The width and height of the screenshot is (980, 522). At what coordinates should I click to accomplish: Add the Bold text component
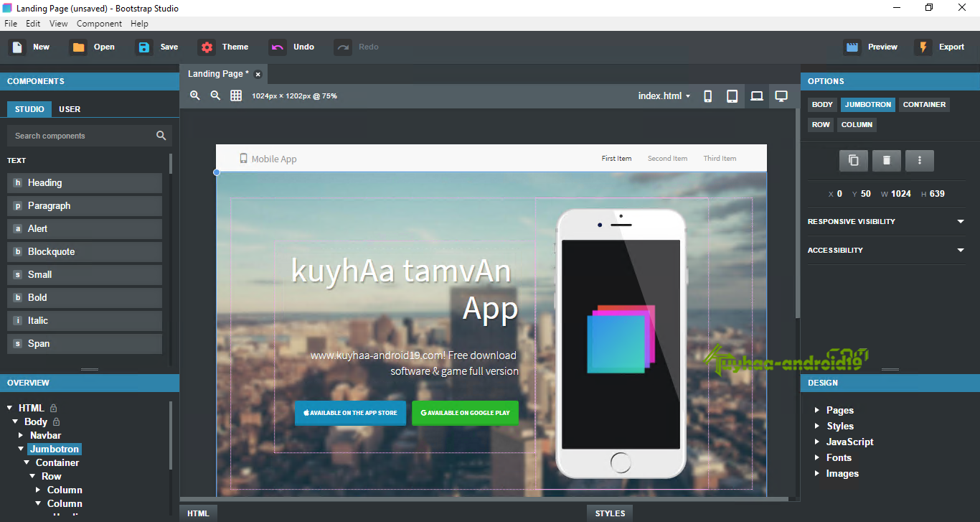85,298
